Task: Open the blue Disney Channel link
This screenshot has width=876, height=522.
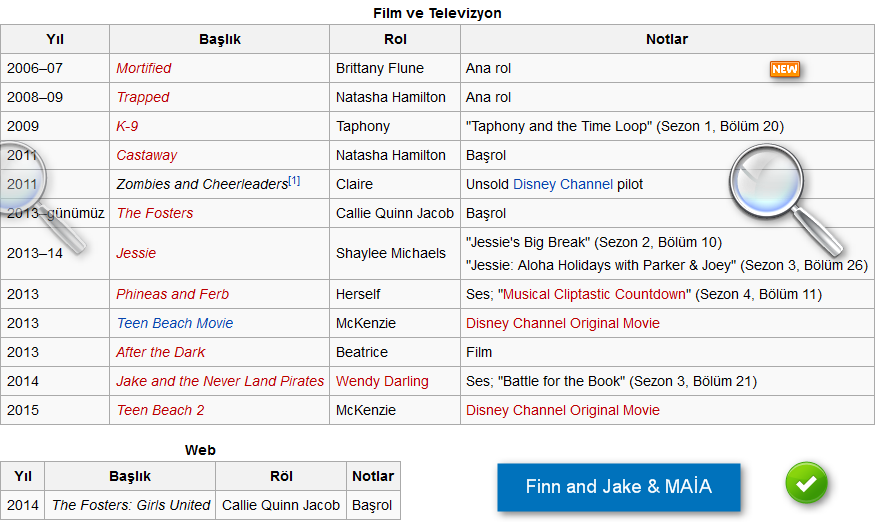Action: (562, 184)
